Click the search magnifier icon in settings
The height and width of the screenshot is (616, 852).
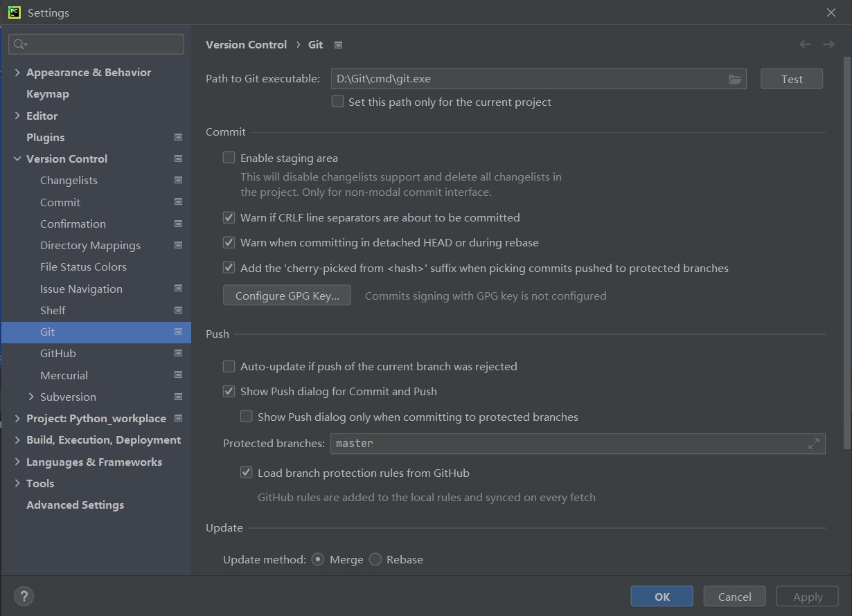click(x=19, y=44)
